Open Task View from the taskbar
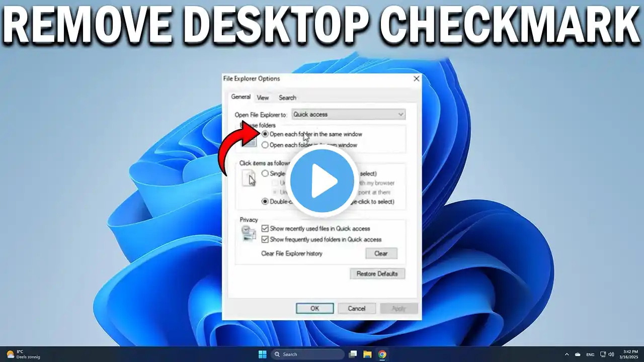The width and height of the screenshot is (644, 362). 353,354
